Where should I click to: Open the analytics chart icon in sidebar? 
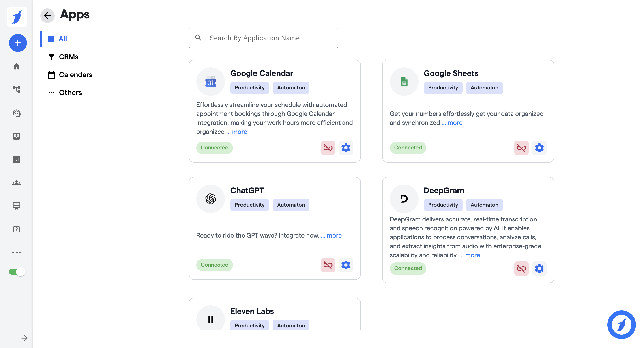(x=17, y=159)
